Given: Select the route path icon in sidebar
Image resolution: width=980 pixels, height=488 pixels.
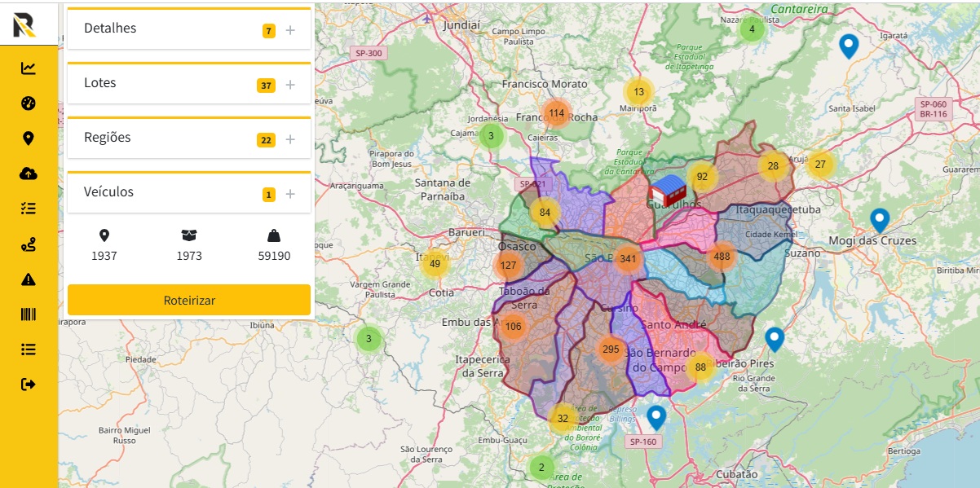Looking at the screenshot, I should point(29,244).
